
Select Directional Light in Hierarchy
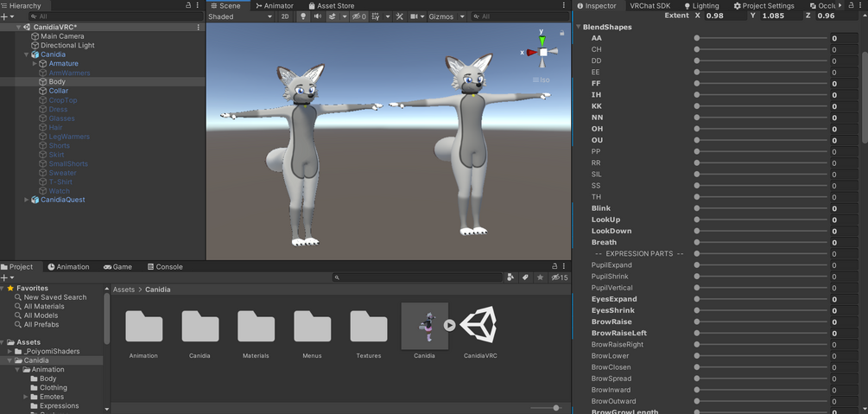pos(67,46)
